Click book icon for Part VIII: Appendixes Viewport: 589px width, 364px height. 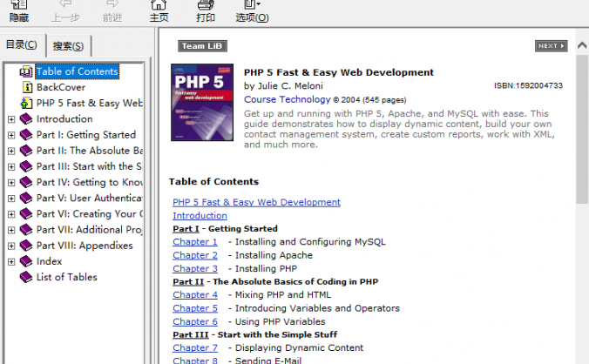coord(26,245)
